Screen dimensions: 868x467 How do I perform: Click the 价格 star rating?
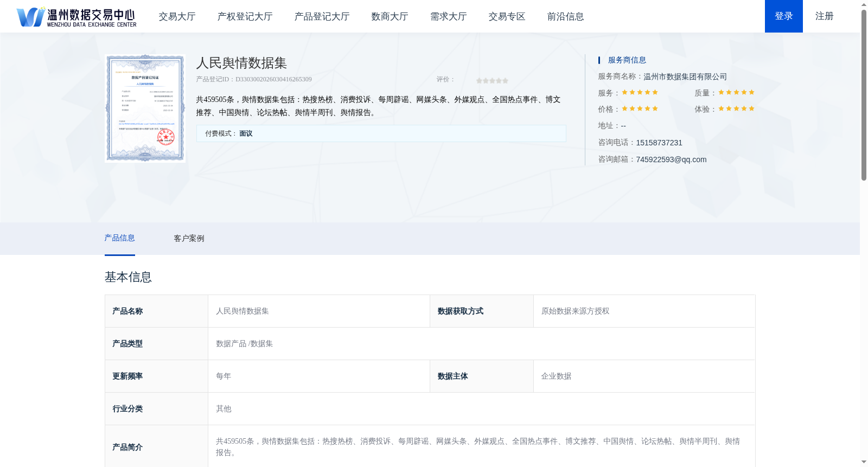(x=640, y=108)
